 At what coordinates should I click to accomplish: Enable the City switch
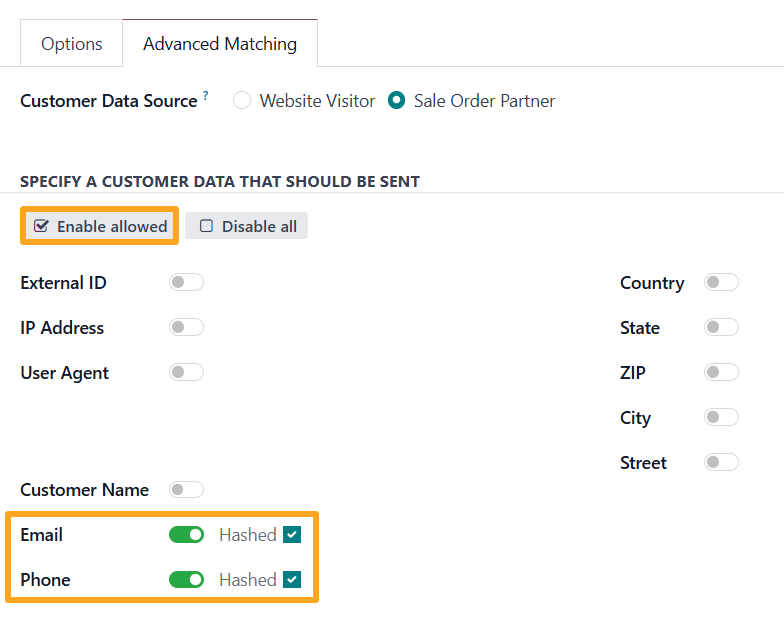(x=721, y=418)
